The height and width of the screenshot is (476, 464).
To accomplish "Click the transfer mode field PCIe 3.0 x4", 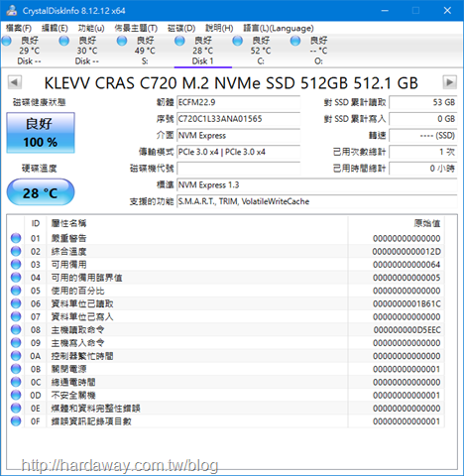I will (238, 152).
